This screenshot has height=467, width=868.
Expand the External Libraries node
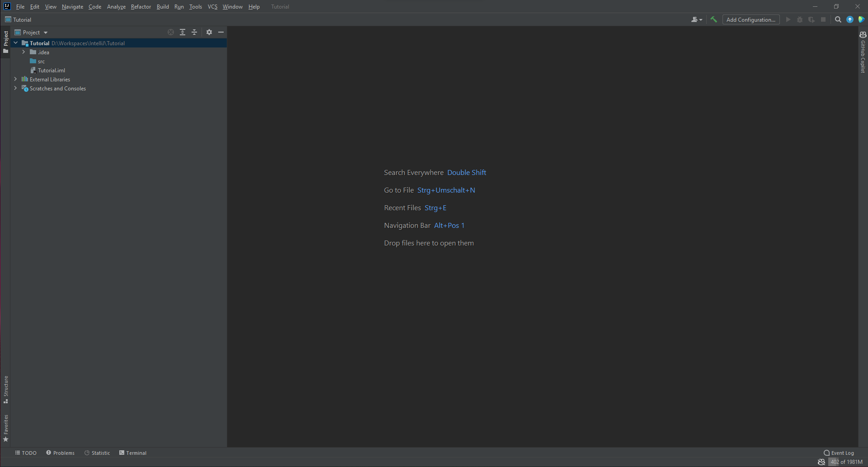pyautogui.click(x=16, y=79)
